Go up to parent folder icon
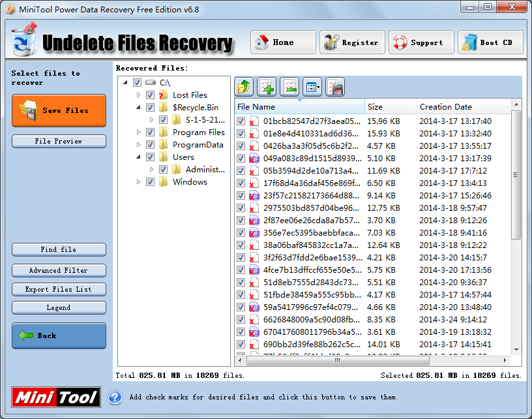This screenshot has height=419, width=532. [x=244, y=87]
